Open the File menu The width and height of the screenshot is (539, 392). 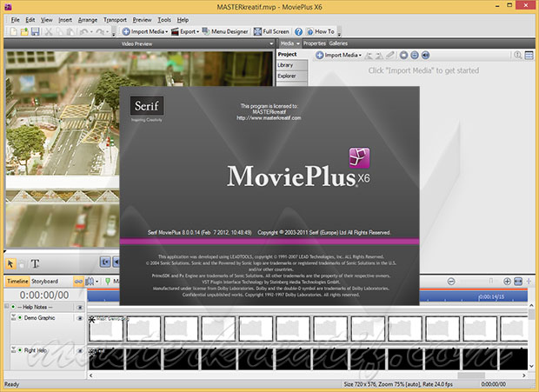coord(16,20)
